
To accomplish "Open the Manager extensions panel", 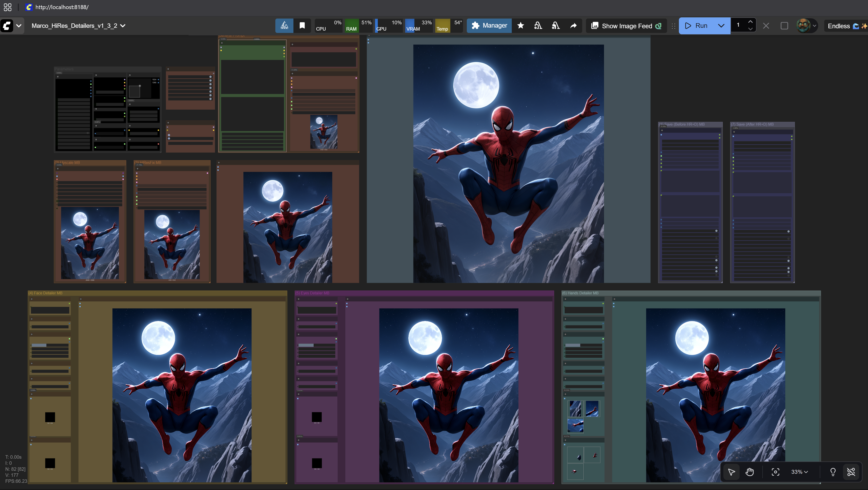I will pyautogui.click(x=489, y=25).
